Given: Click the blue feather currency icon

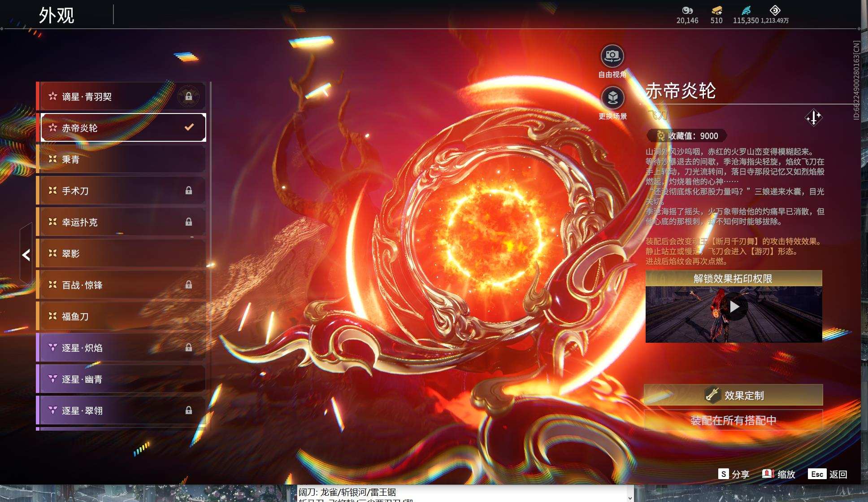Looking at the screenshot, I should (746, 10).
